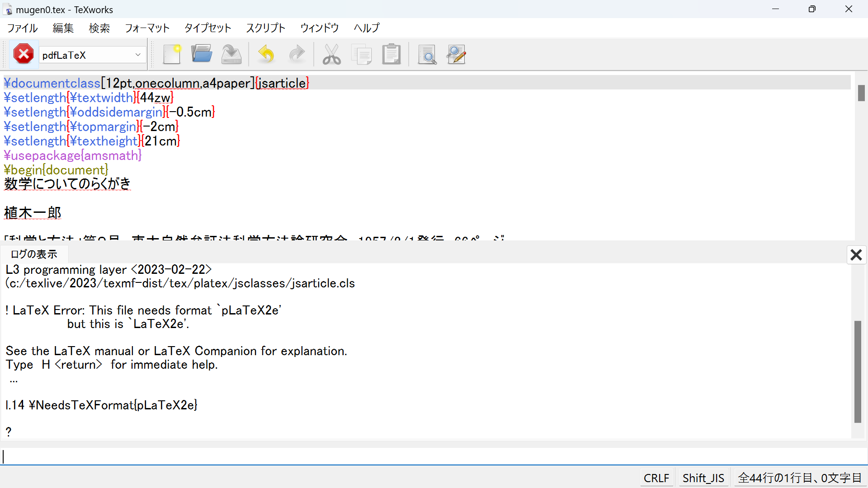
Task: Save the document with the Save icon
Action: 231,55
